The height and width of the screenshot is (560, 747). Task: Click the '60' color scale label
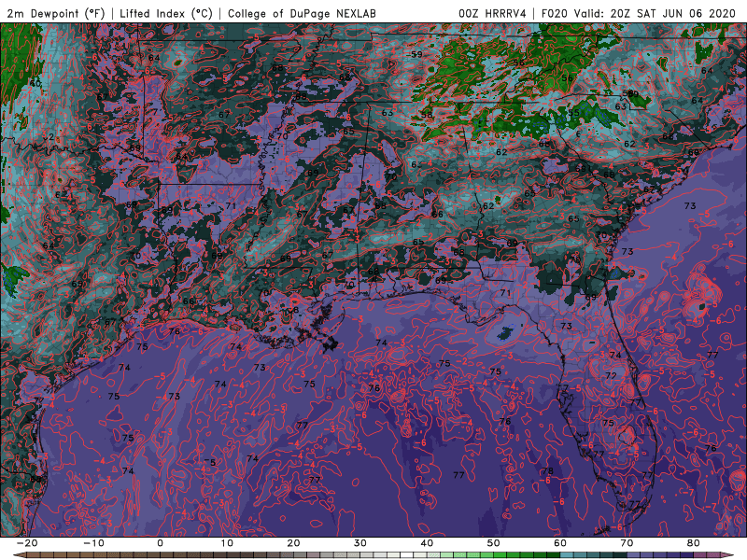pyautogui.click(x=560, y=543)
